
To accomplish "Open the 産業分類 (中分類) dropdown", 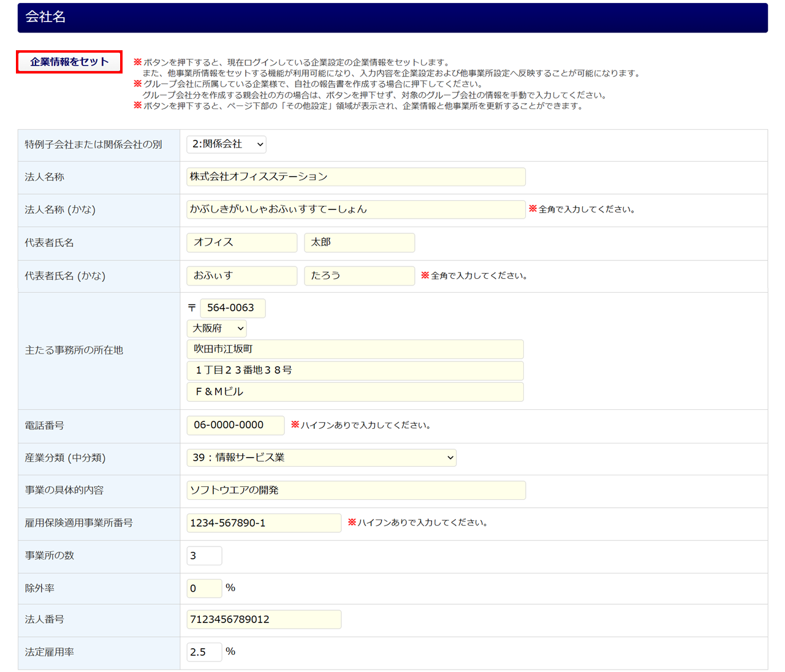I will pyautogui.click(x=322, y=458).
